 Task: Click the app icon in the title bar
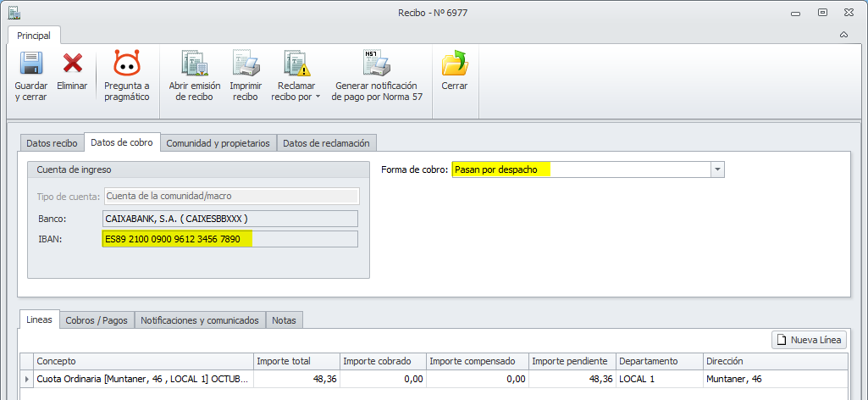14,12
